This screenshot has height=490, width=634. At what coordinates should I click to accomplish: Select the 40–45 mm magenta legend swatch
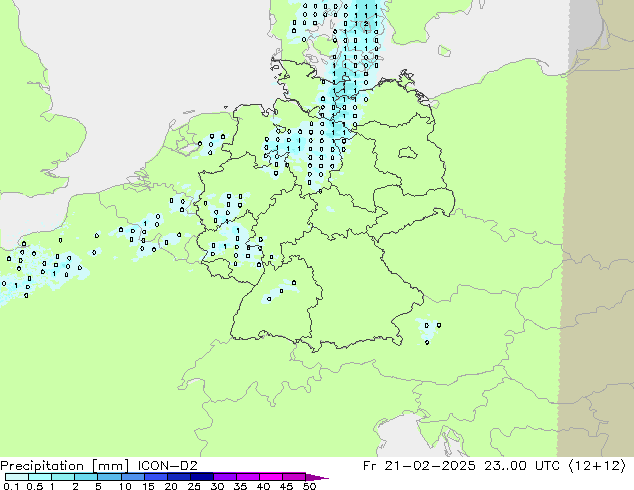271,477
